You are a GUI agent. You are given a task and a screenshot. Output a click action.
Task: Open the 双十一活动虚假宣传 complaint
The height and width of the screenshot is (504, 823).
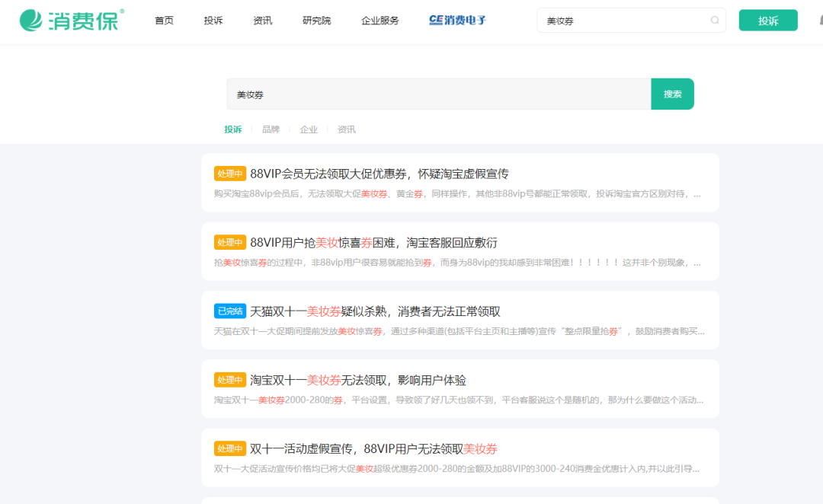[x=373, y=448]
